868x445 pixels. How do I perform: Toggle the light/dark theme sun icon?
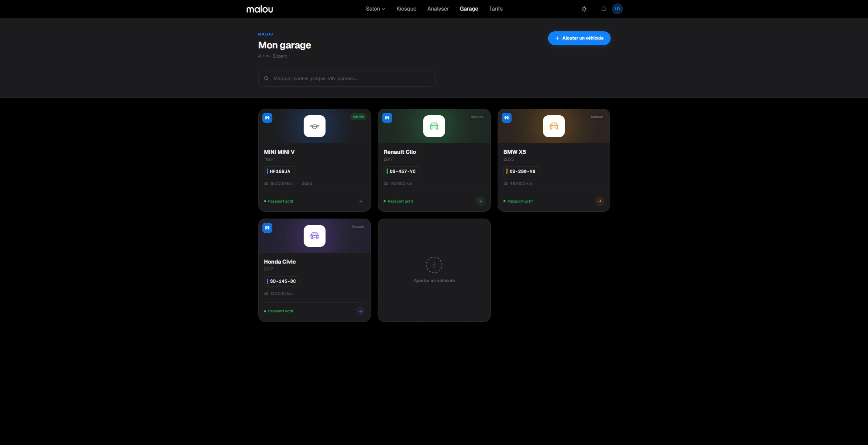(x=584, y=9)
